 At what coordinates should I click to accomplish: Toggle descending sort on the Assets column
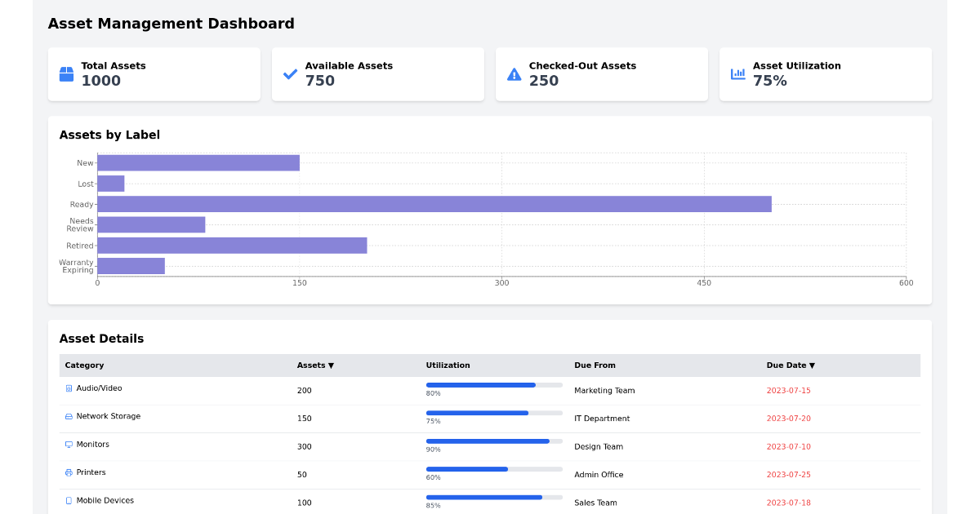315,366
